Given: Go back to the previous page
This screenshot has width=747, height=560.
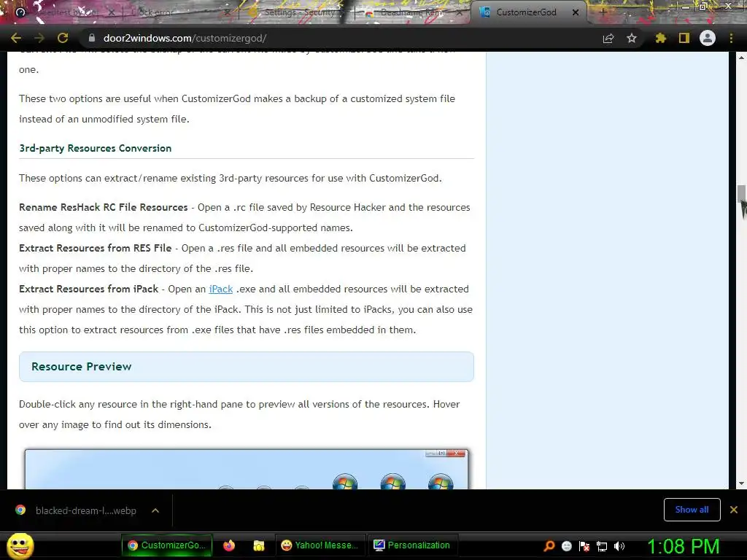Looking at the screenshot, I should point(16,38).
